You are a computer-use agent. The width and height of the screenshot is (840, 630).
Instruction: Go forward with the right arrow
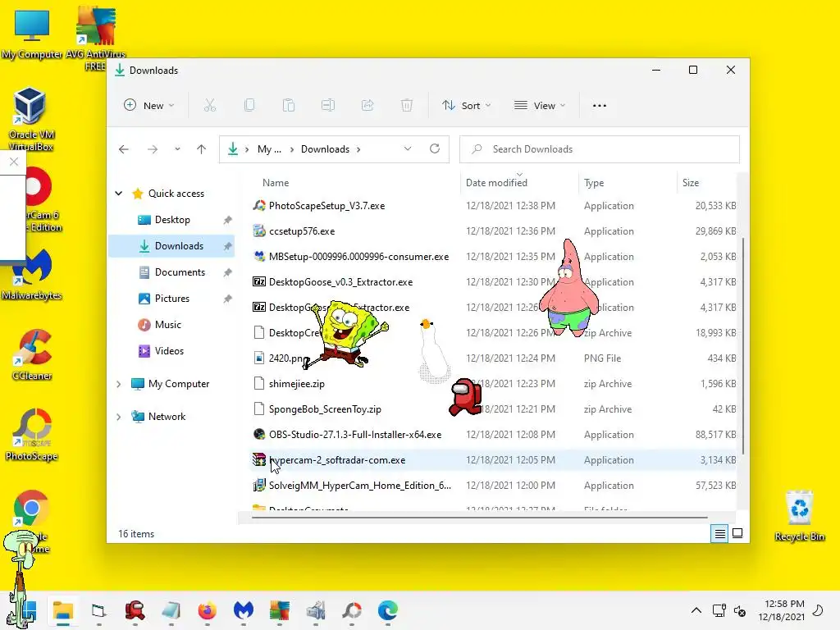click(153, 149)
